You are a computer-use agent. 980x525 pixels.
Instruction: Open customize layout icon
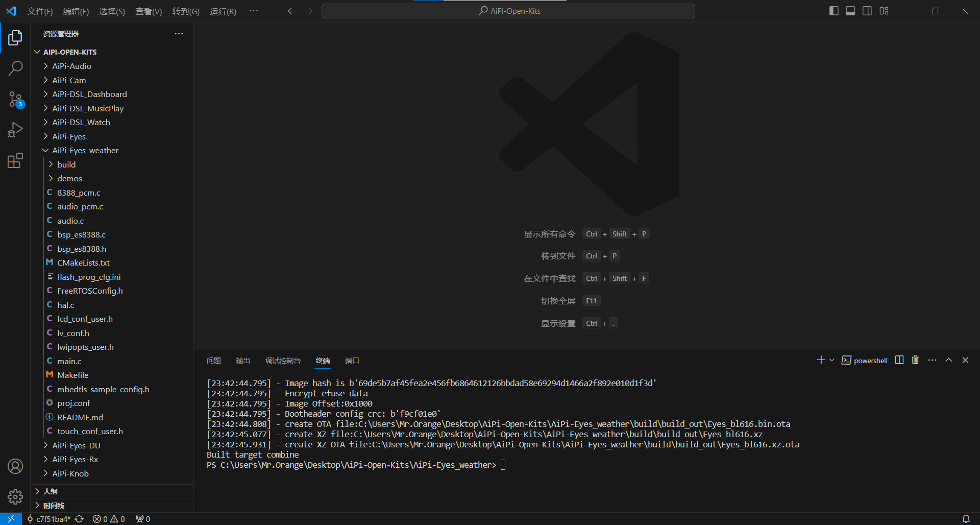click(884, 11)
